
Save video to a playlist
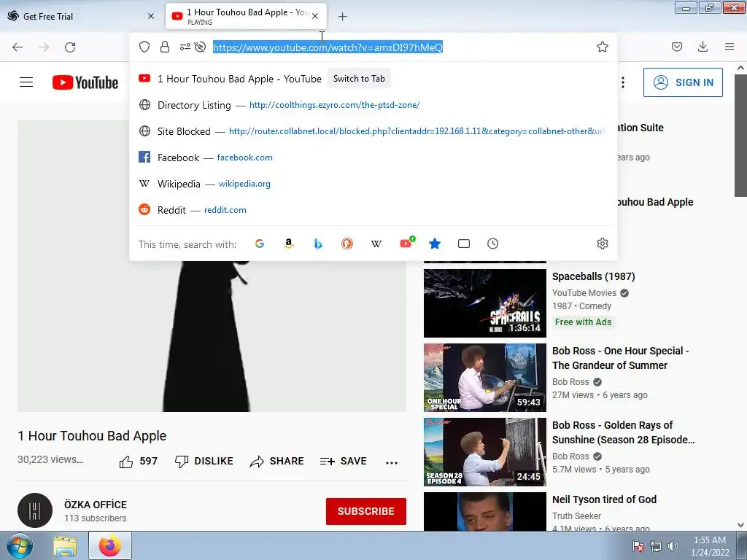click(x=343, y=461)
